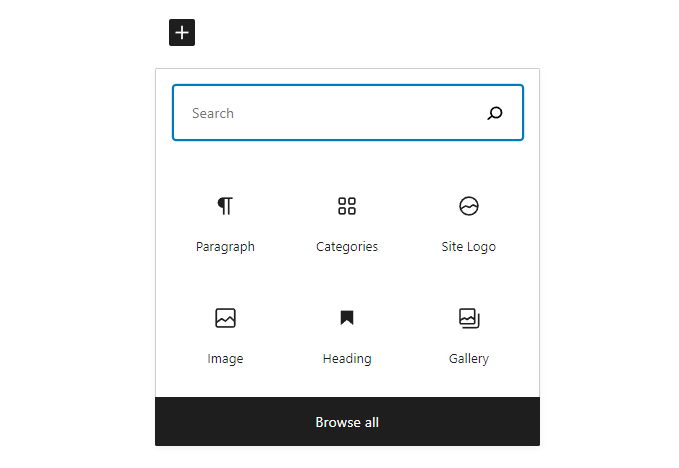Click the magnifying glass search icon
Screen dimensions: 679x468
point(495,113)
